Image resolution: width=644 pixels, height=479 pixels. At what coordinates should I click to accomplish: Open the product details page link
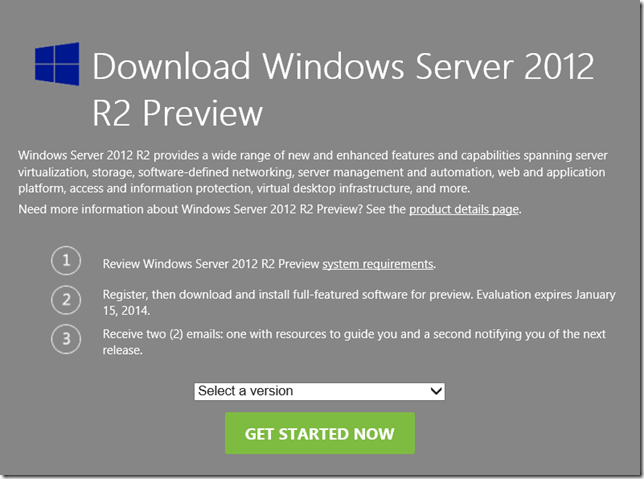464,210
